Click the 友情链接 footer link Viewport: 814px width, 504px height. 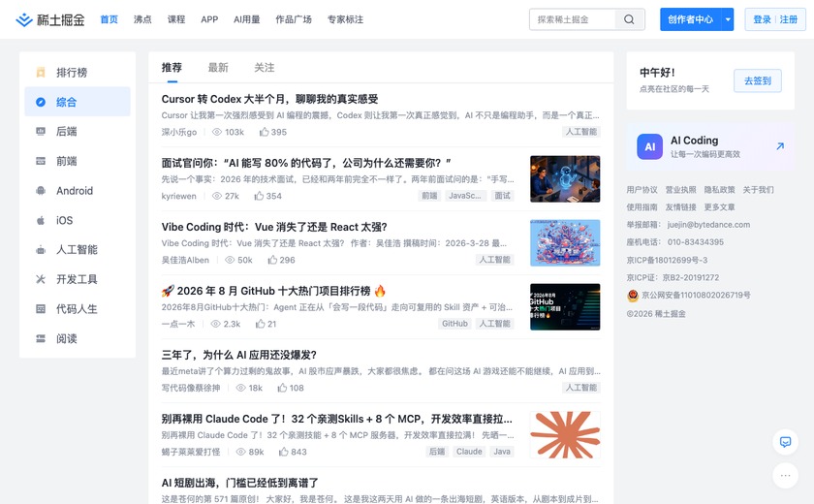tap(680, 207)
